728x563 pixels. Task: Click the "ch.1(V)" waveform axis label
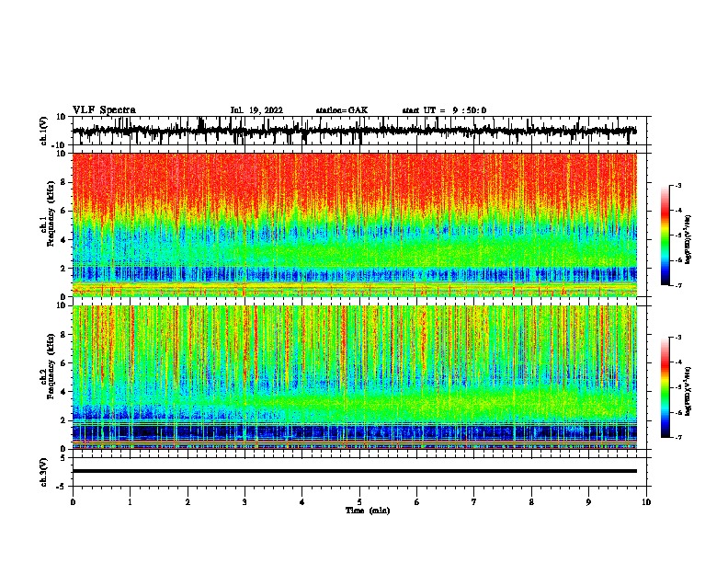coord(44,131)
